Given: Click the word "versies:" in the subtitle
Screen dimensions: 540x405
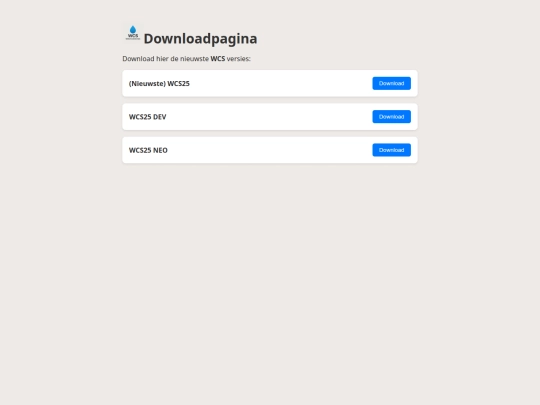Looking at the screenshot, I should 238,59.
